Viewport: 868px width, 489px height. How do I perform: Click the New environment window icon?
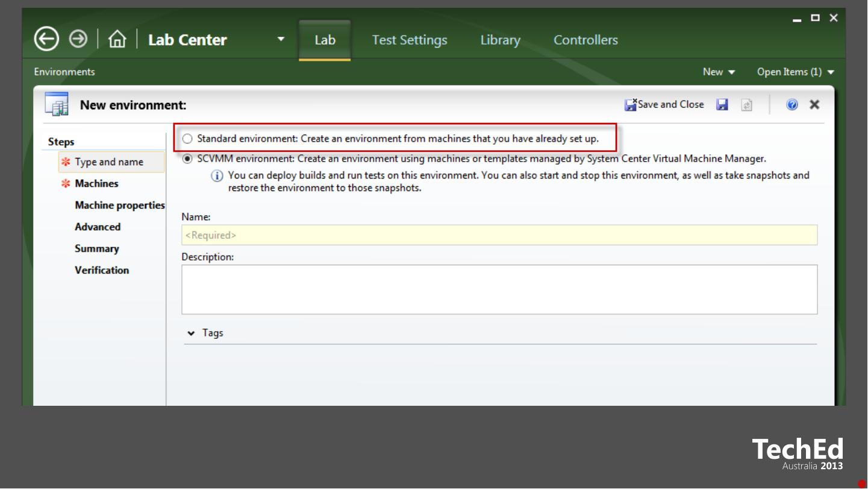click(x=57, y=104)
